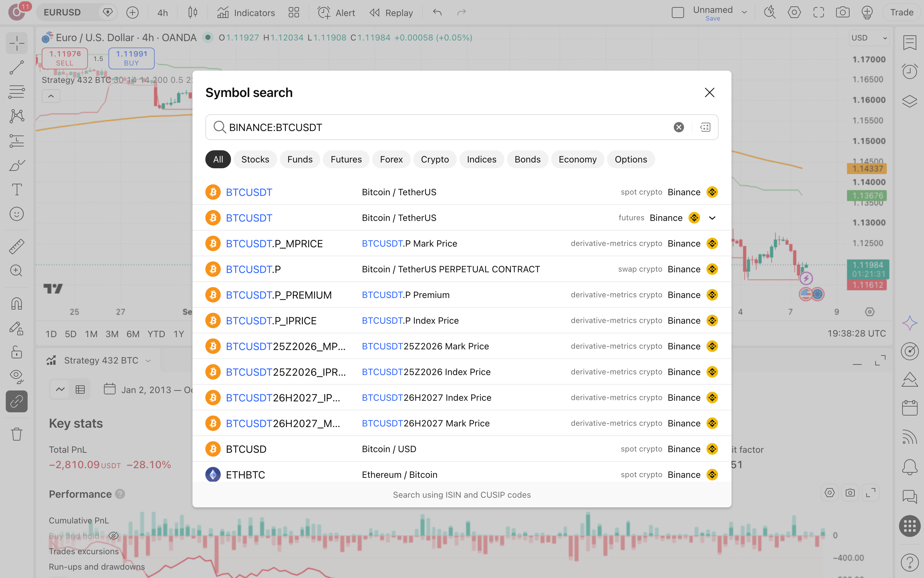The width and height of the screenshot is (924, 578).
Task: Open chart settings hexagon icon in toolbar
Action: point(794,13)
